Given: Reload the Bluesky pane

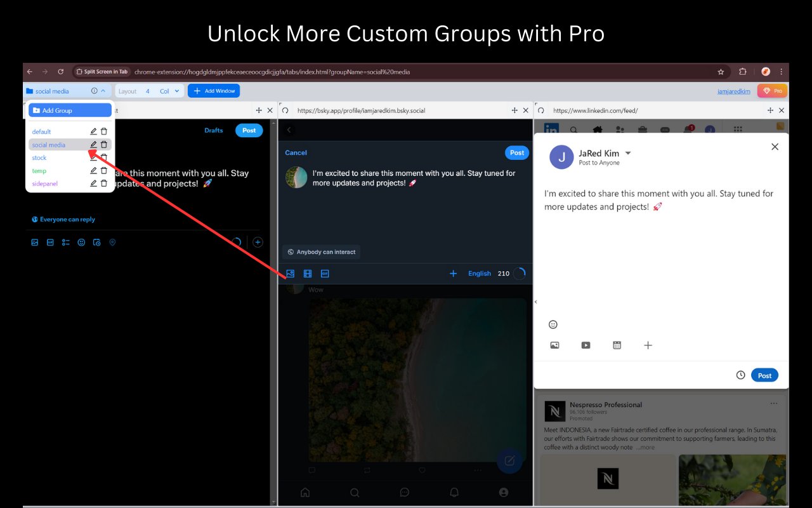Looking at the screenshot, I should click(x=285, y=110).
